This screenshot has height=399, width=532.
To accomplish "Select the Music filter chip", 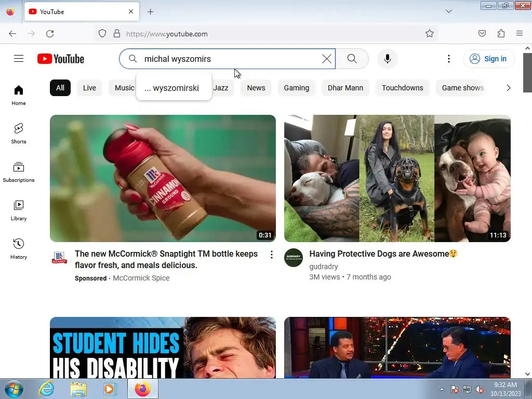I will click(123, 88).
